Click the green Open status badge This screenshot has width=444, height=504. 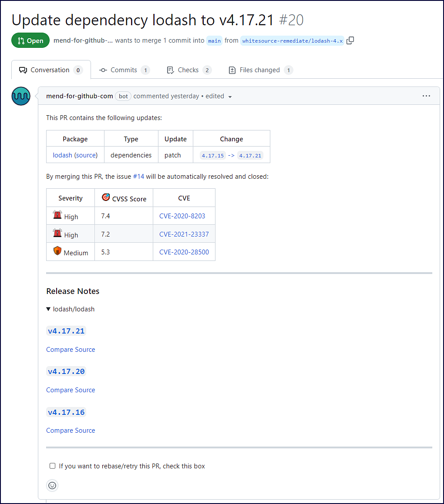[30, 40]
